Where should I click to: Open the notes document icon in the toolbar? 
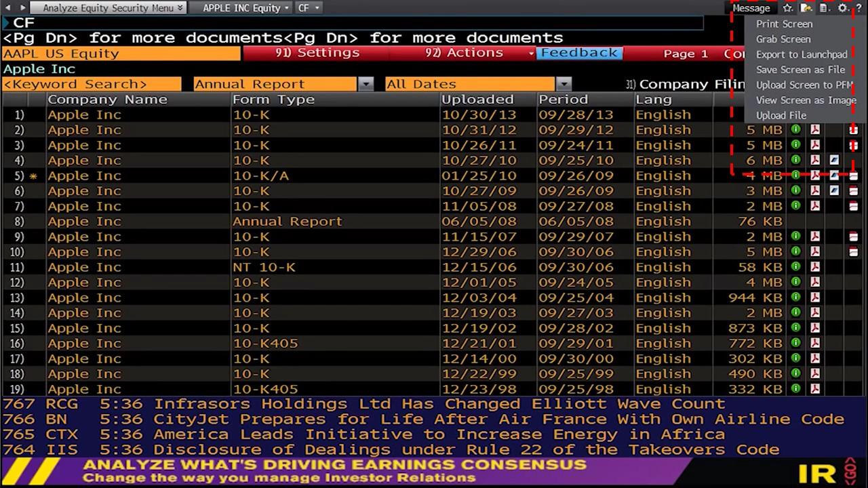[823, 7]
